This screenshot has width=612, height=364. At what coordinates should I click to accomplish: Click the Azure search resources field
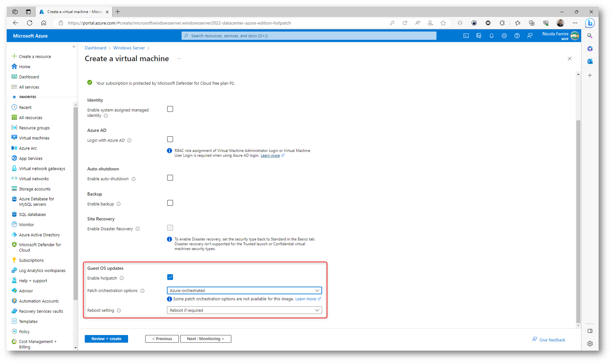[309, 36]
